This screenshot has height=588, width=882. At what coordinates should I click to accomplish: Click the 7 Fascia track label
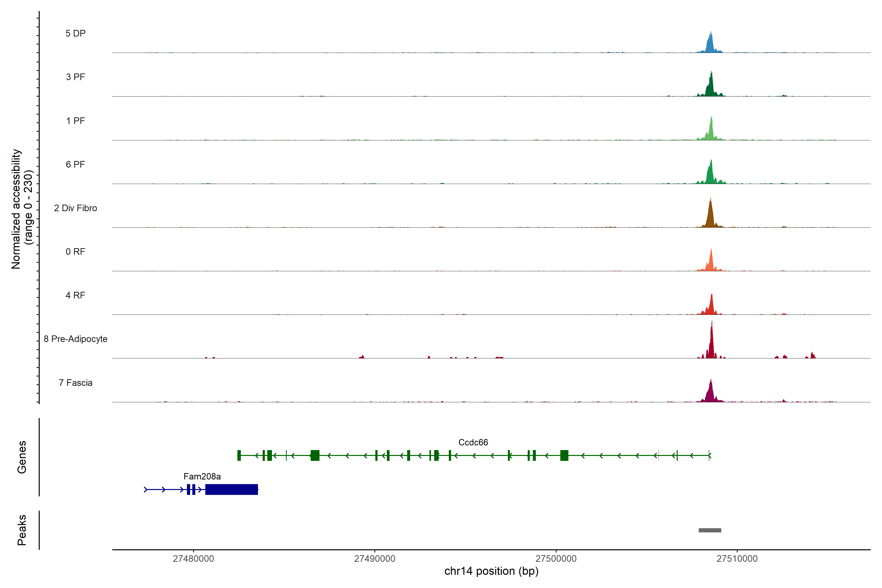pyautogui.click(x=75, y=382)
